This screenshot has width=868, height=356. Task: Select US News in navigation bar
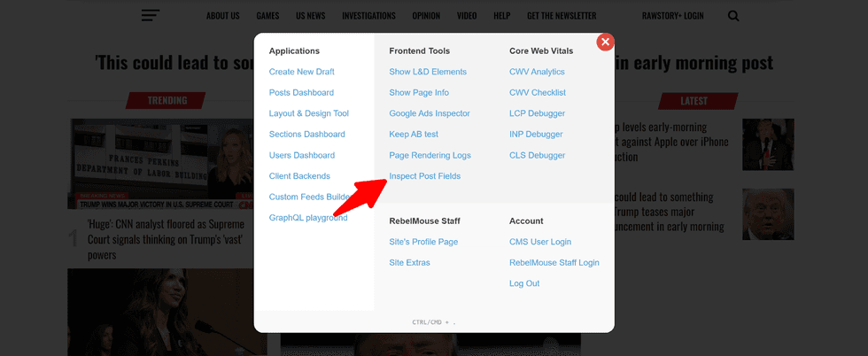[311, 16]
